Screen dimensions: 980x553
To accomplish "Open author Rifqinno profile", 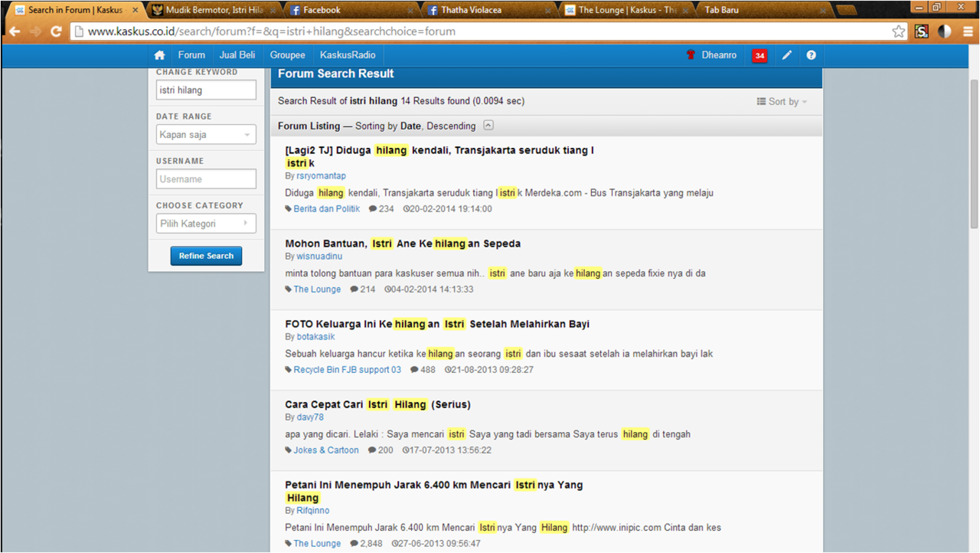I will click(x=313, y=511).
